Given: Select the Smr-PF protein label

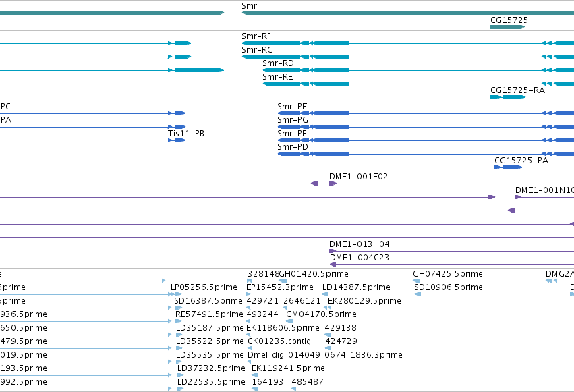Looking at the screenshot, I should click(291, 134).
